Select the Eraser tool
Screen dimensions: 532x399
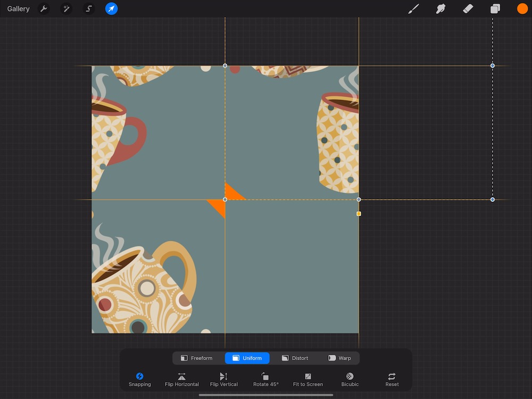pos(468,9)
